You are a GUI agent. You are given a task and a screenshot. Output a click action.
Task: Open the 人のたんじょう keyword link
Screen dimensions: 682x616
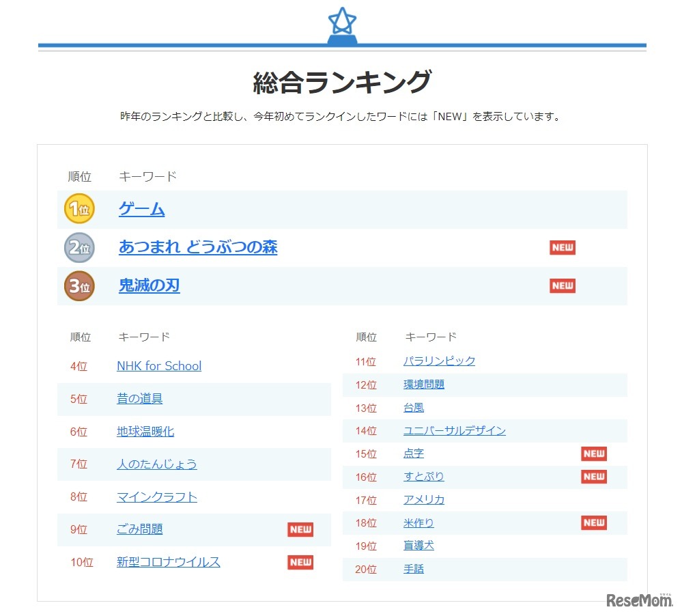(x=156, y=464)
